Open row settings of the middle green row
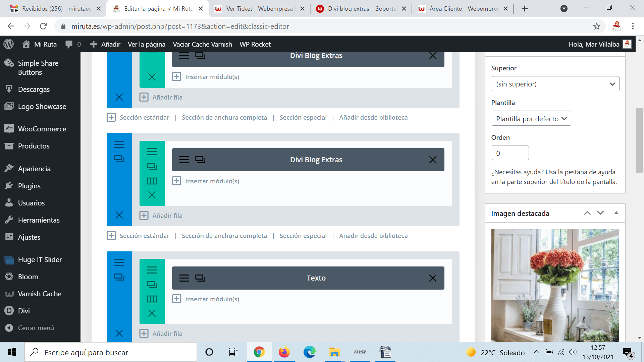The image size is (644, 362). click(x=152, y=152)
